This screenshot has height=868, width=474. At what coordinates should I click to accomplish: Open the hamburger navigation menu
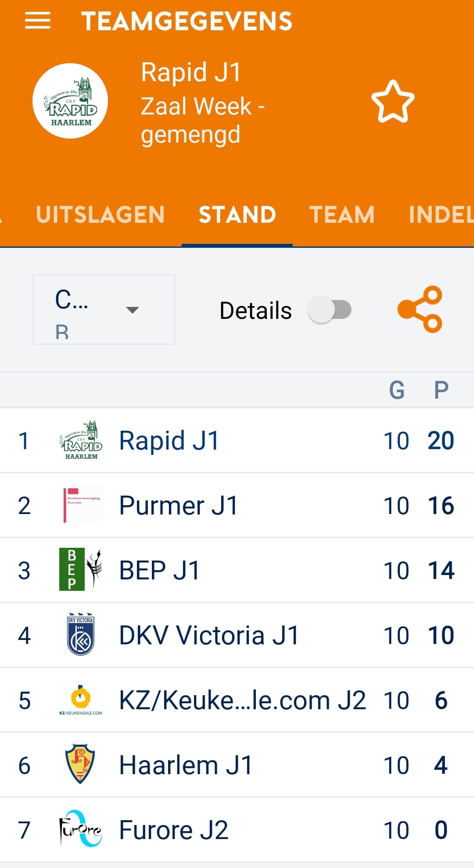[38, 21]
